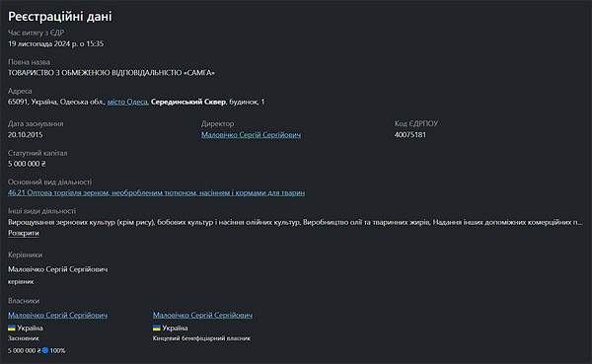Click the Ukraine flag under beneficial owner
Screen dimensions: 592x364
click(x=157, y=328)
